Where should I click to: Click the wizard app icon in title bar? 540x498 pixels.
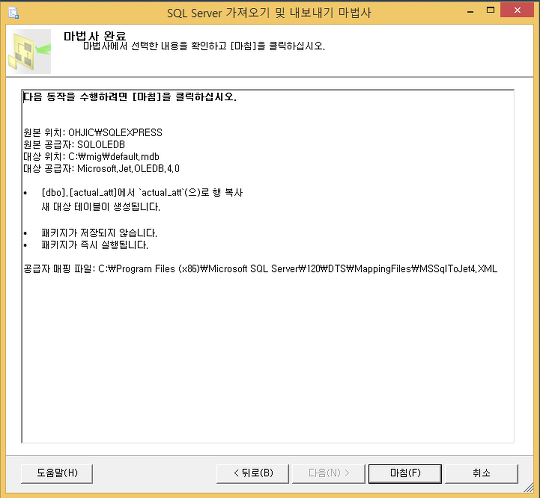[x=14, y=13]
